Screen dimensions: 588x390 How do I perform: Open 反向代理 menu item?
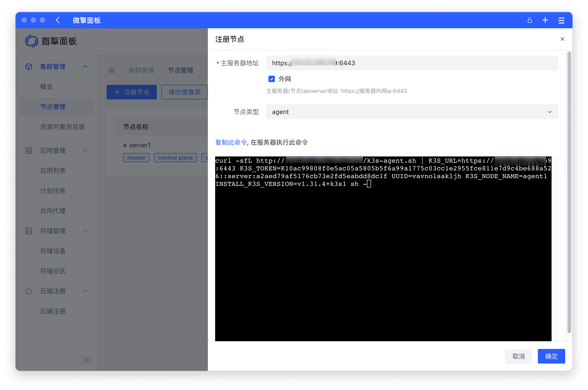(53, 211)
